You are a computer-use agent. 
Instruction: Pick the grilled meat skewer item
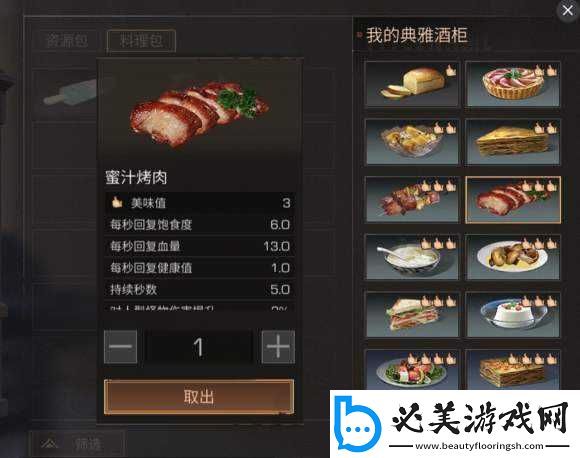pos(412,200)
